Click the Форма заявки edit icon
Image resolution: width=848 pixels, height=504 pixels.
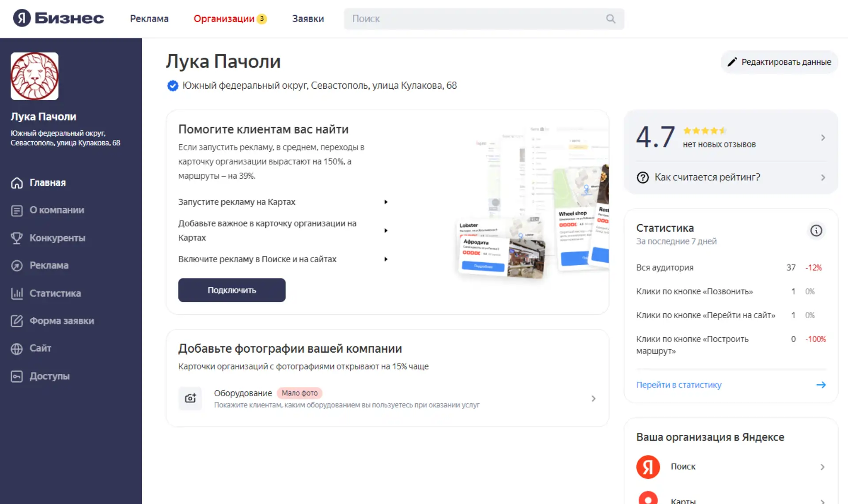(x=17, y=321)
